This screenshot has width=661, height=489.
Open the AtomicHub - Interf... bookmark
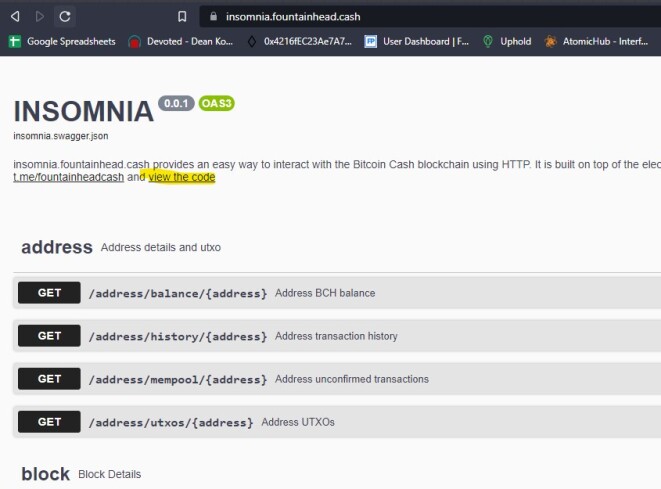pos(596,41)
